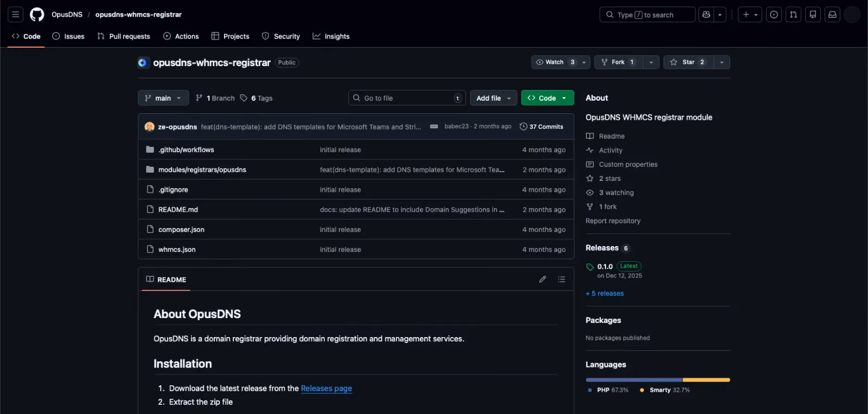Viewport: 868px width, 414px height.
Task: Open the create new plus menu
Action: pos(750,15)
